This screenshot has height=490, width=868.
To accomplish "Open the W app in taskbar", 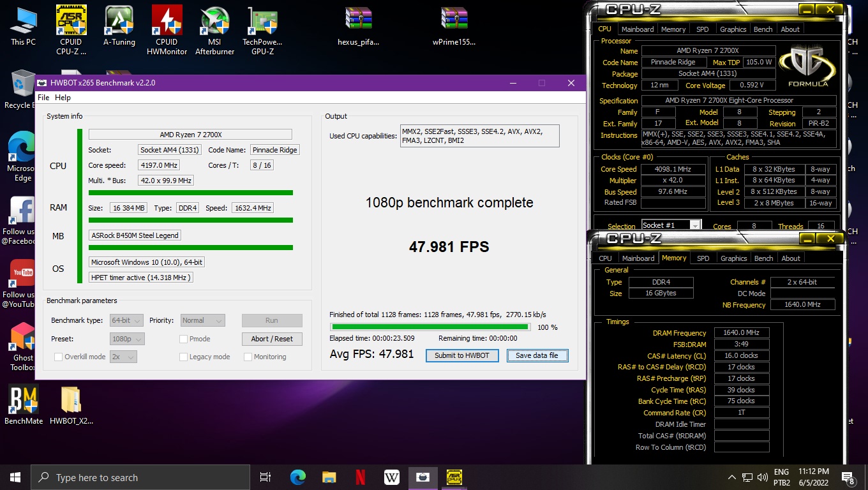I will 391,477.
